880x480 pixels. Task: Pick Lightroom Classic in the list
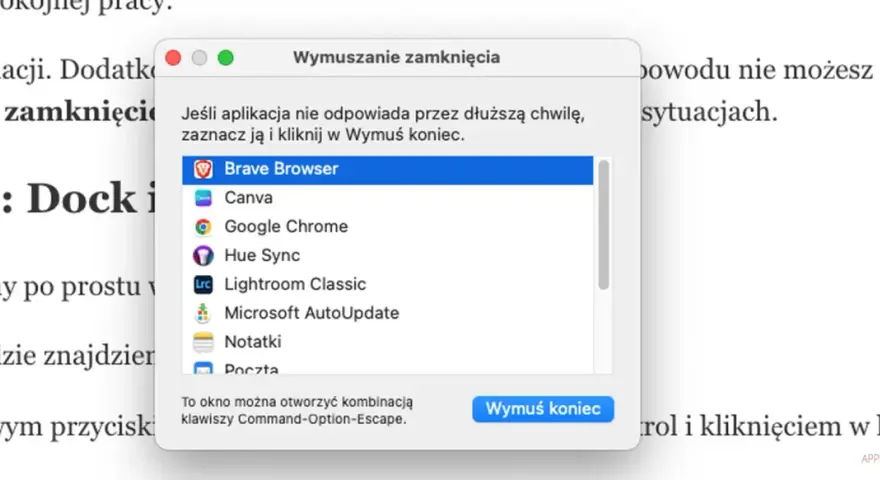(x=388, y=285)
